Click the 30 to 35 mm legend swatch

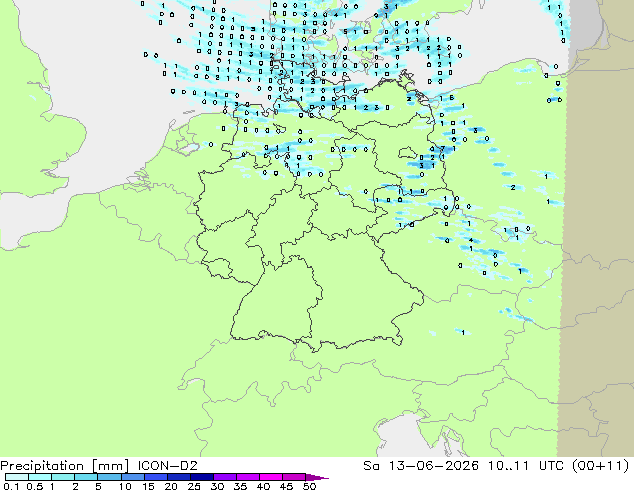coord(224,477)
